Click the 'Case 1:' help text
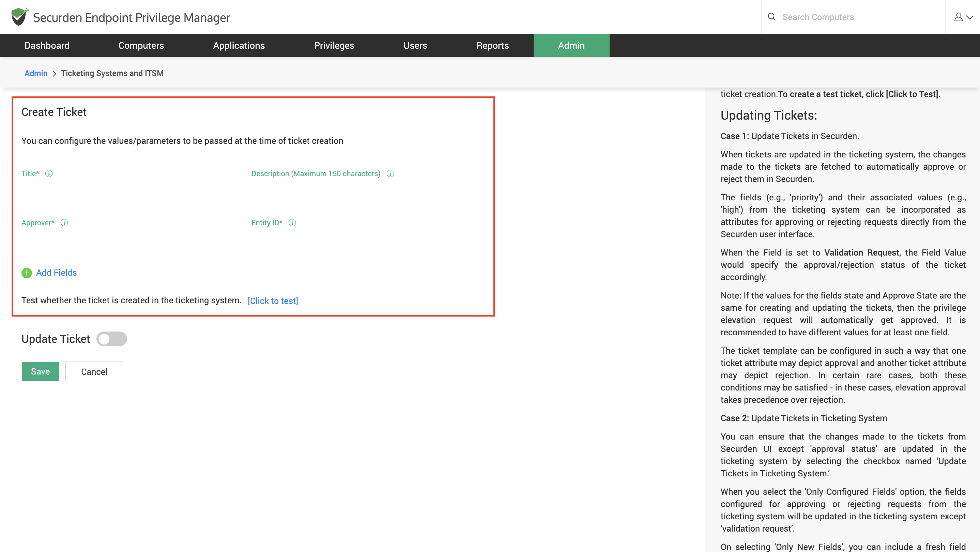This screenshot has height=552, width=980. tap(734, 136)
